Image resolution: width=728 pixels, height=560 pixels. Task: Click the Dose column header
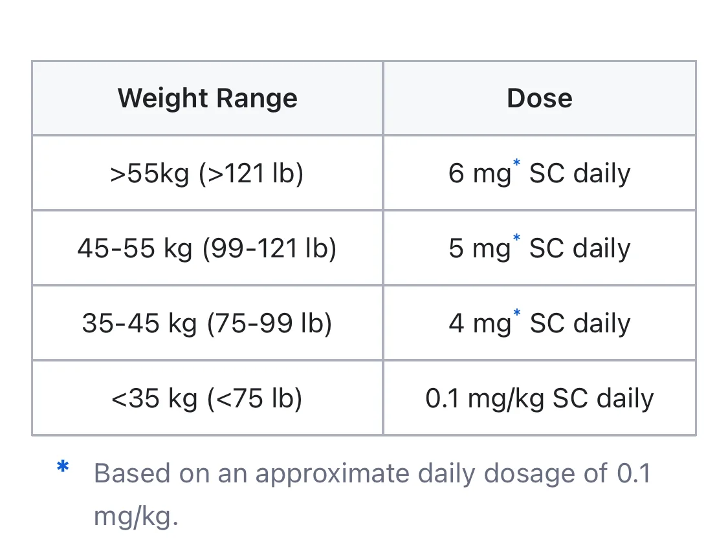click(540, 98)
